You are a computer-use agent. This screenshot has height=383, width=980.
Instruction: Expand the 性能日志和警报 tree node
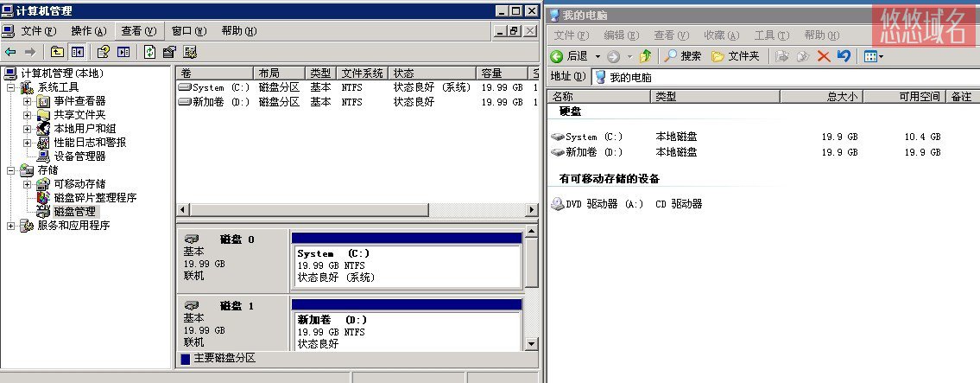pos(27,143)
